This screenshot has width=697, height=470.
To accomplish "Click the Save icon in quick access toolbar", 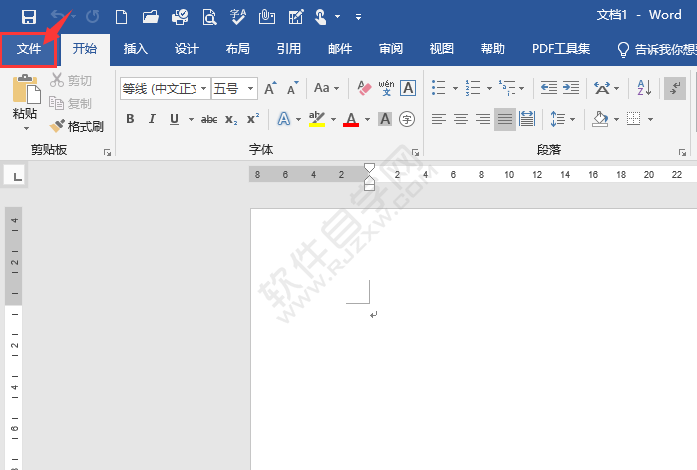I will point(28,16).
